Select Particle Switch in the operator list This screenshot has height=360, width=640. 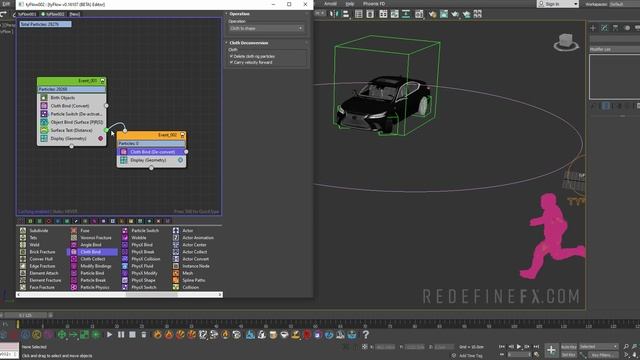[145, 231]
